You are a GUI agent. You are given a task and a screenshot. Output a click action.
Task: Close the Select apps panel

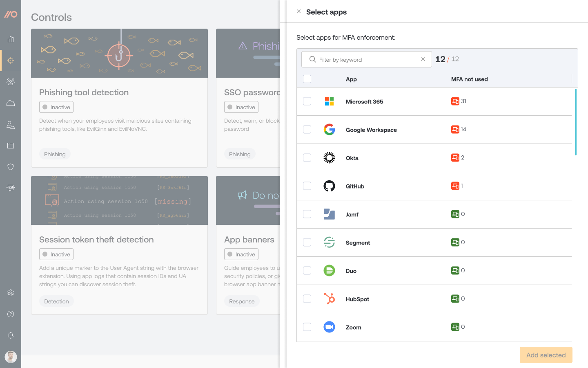299,11
